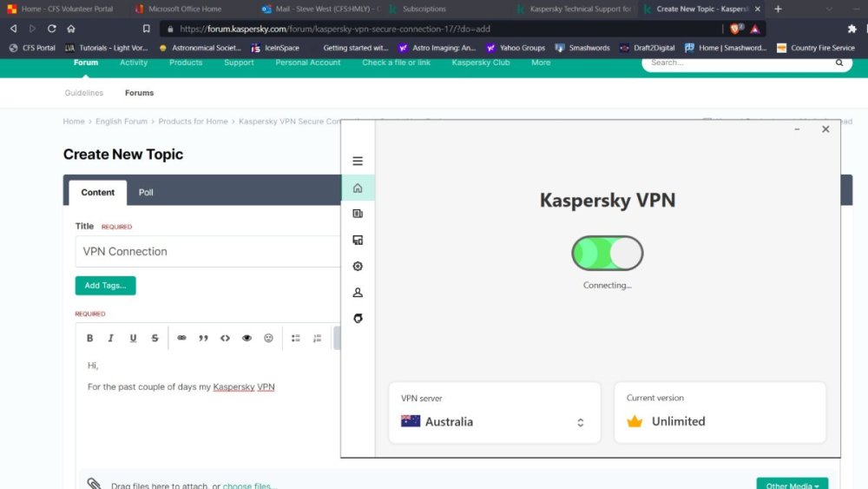Open the reports icon in VPN sidebar
Viewport: 868px width, 489px height.
pos(358,240)
